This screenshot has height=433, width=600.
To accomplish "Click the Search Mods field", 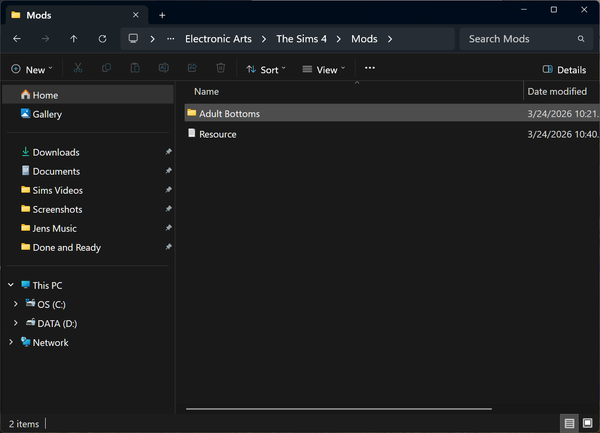I will coord(520,39).
